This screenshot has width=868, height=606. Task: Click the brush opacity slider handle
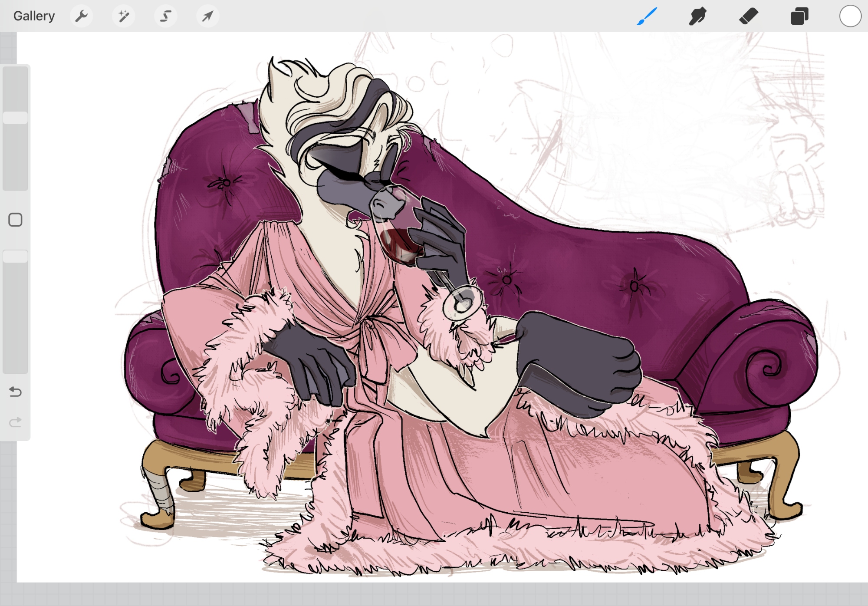[x=16, y=256]
